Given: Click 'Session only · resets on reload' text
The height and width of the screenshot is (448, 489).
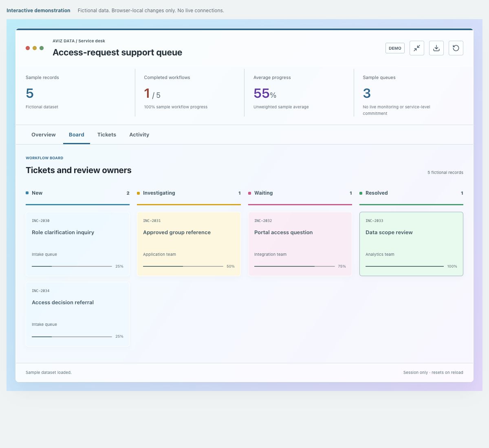Looking at the screenshot, I should [x=433, y=373].
